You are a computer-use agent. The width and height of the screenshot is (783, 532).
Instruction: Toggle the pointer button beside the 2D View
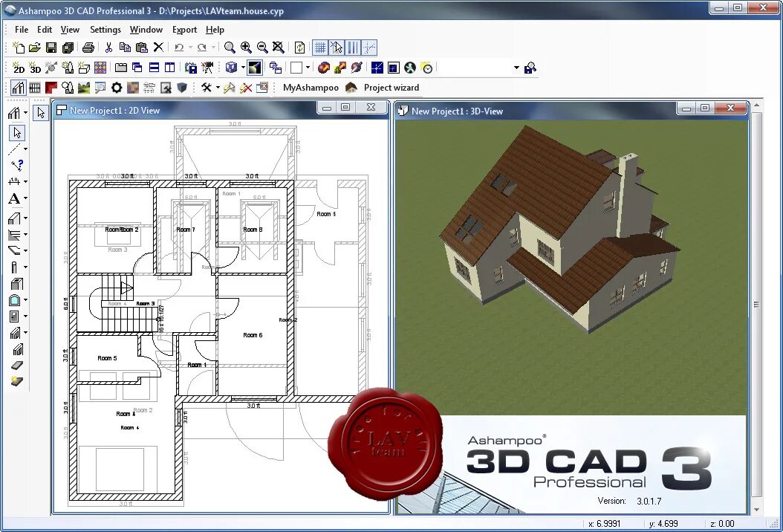click(x=40, y=112)
